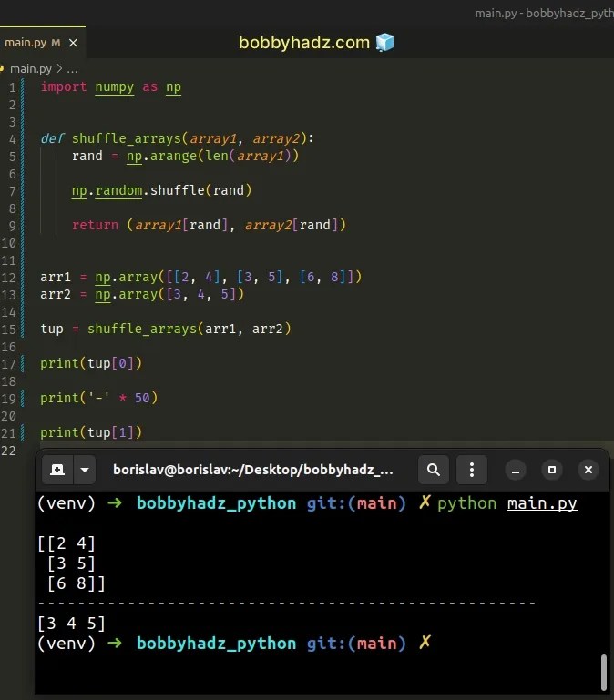
Task: Click line number 22 in gutter
Action: pos(8,451)
